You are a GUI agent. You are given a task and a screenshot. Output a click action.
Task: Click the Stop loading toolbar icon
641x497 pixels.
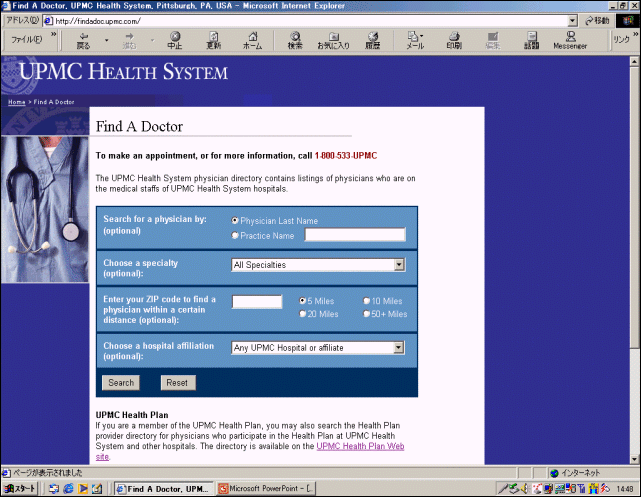175,40
